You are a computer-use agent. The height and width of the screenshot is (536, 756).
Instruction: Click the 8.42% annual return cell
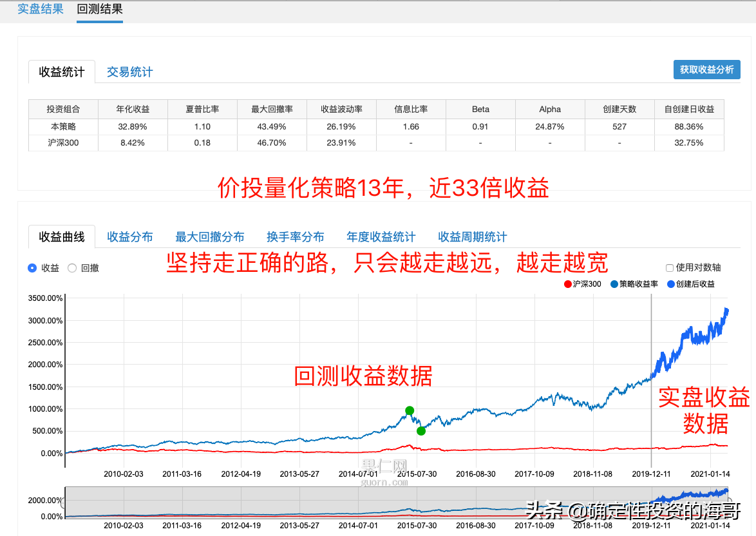coord(133,143)
